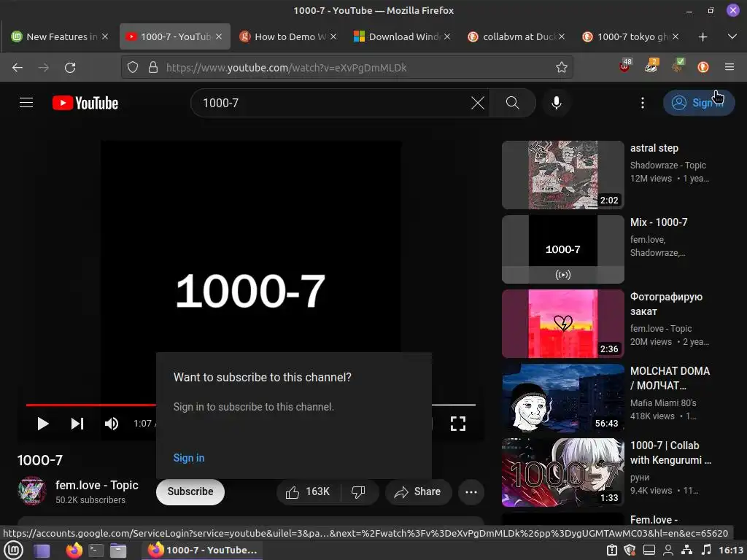Image resolution: width=747 pixels, height=560 pixels.
Task: Switch to the How to Demo tab
Action: tap(287, 36)
